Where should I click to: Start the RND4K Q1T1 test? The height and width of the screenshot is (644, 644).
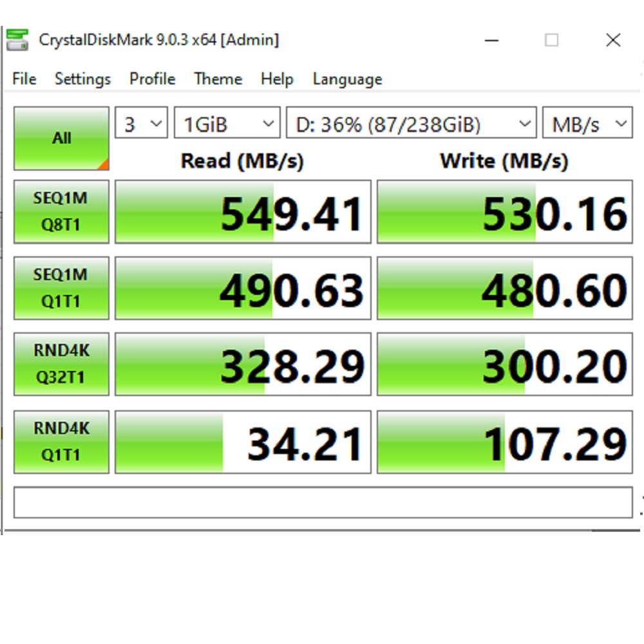pos(61,442)
